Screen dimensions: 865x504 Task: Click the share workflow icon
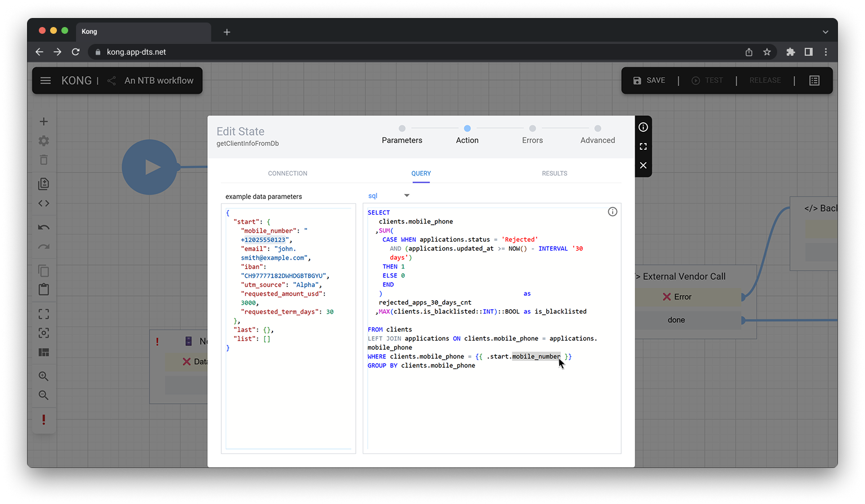click(x=112, y=81)
